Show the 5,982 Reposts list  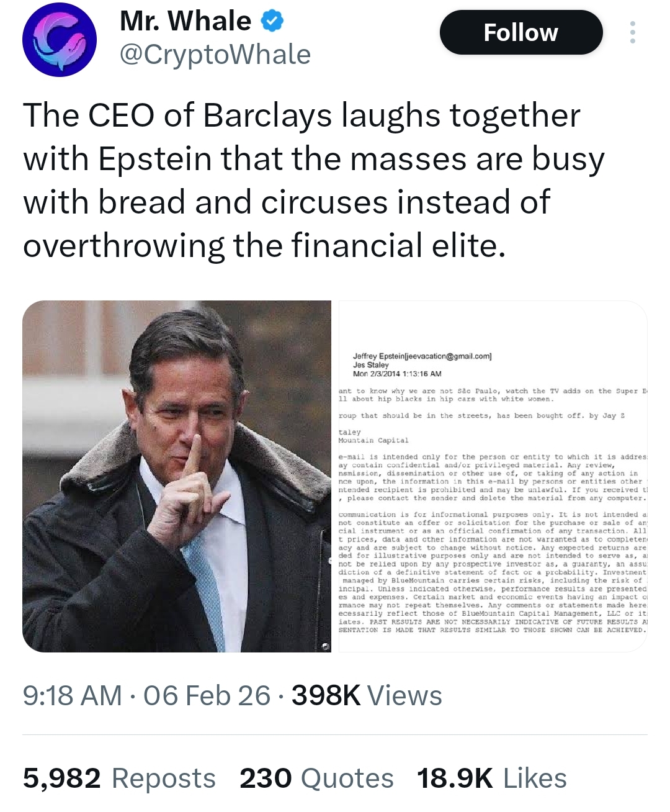pyautogui.click(x=119, y=778)
